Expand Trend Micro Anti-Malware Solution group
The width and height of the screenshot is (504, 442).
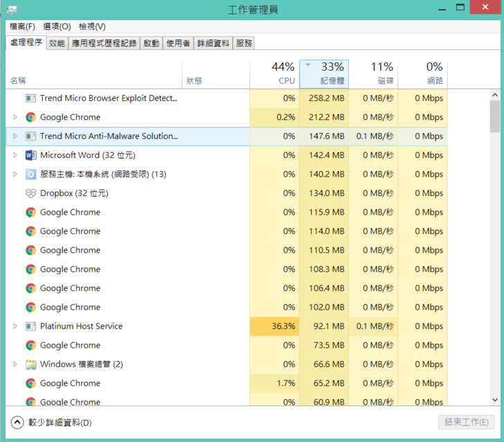pos(15,136)
